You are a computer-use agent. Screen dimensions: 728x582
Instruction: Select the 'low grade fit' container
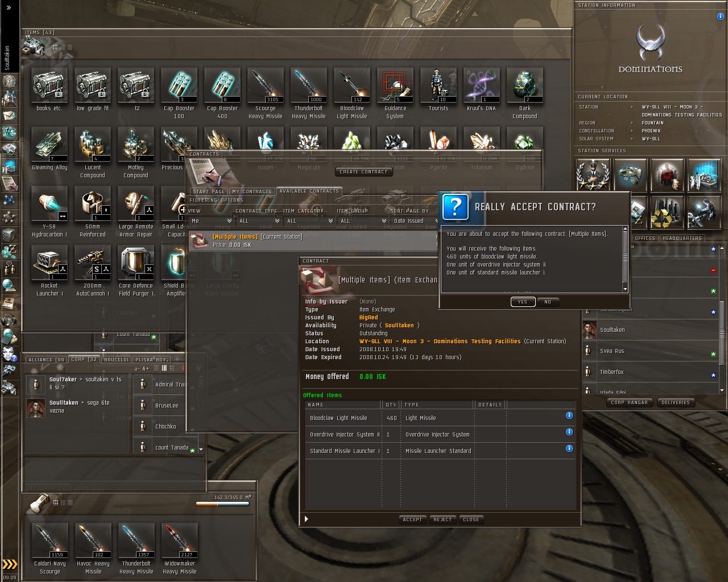coord(93,89)
